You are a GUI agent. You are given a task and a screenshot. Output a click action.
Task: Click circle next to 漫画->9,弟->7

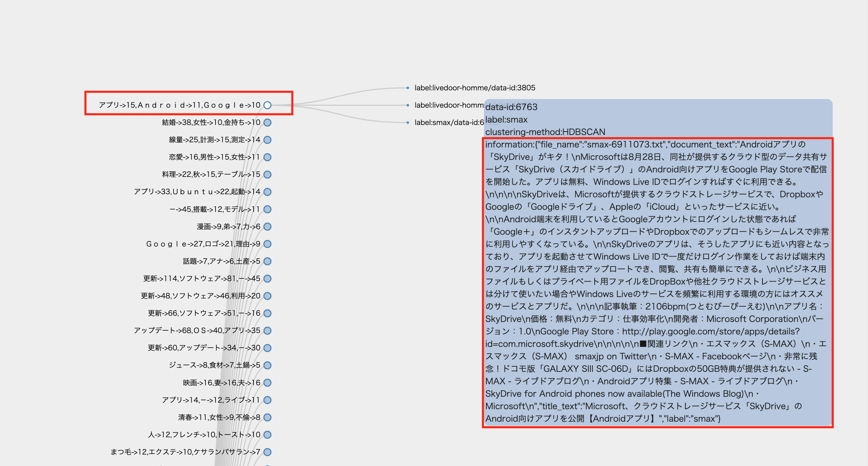tap(267, 226)
